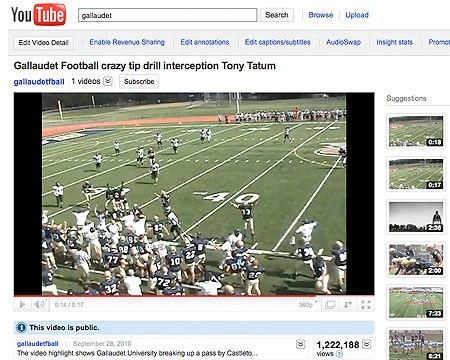Subscribe to the gallaudetfball channel
The width and height of the screenshot is (450, 360).
coord(139,81)
